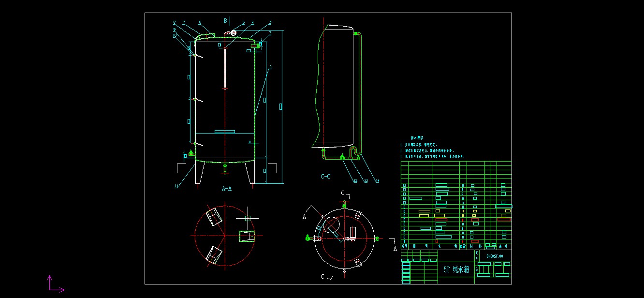Select the "A-A" section view label

coord(226,189)
